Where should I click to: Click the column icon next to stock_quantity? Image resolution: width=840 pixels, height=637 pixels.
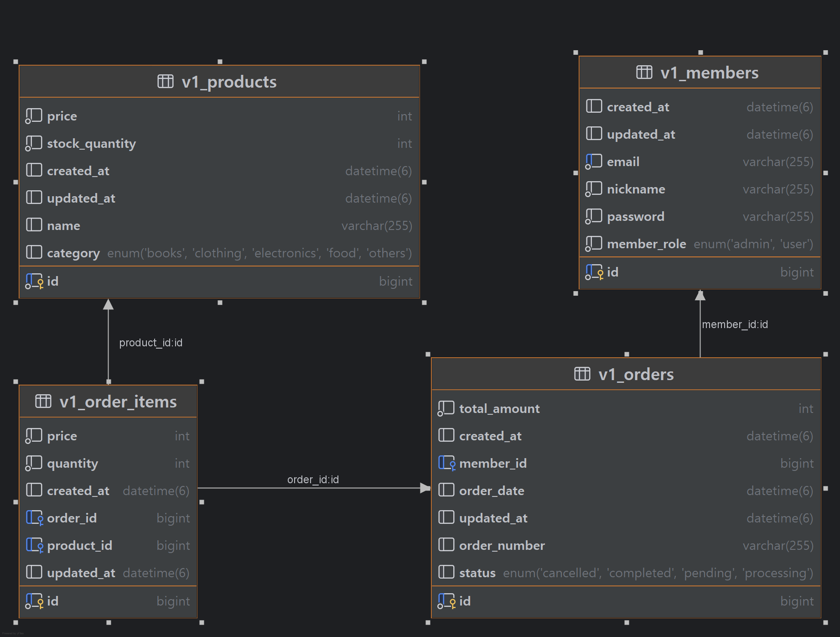coord(34,143)
